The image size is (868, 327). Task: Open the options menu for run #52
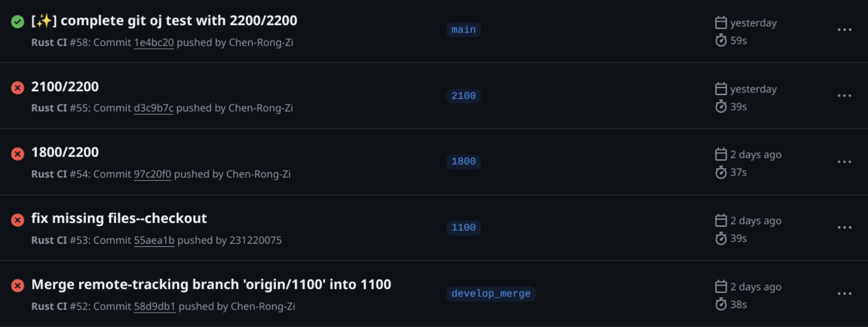pyautogui.click(x=844, y=294)
